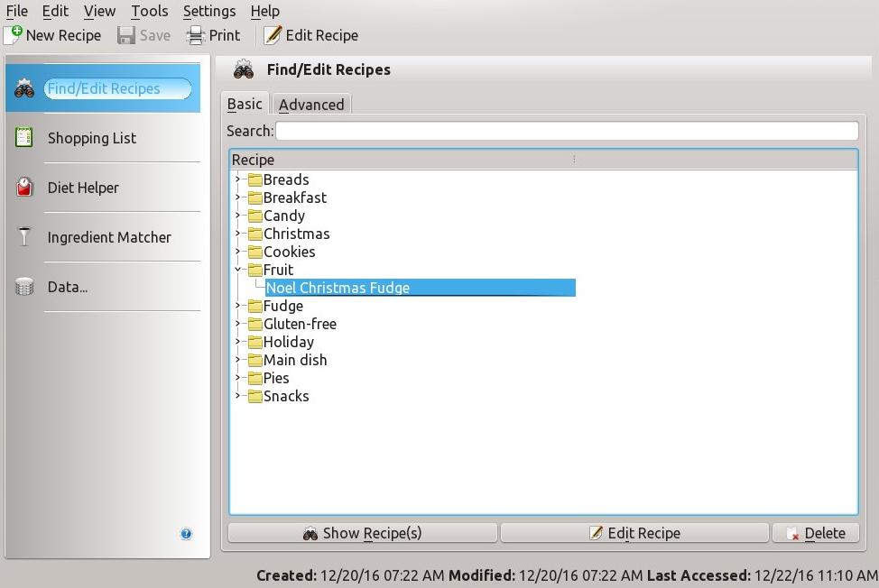
Task: Expand the Cookies category
Action: pyautogui.click(x=237, y=252)
